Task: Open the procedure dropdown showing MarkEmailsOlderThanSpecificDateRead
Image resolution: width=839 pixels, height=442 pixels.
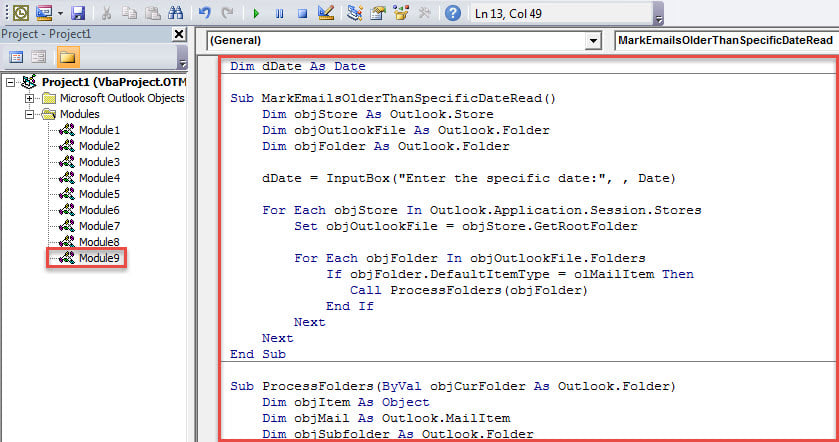Action: coord(725,41)
